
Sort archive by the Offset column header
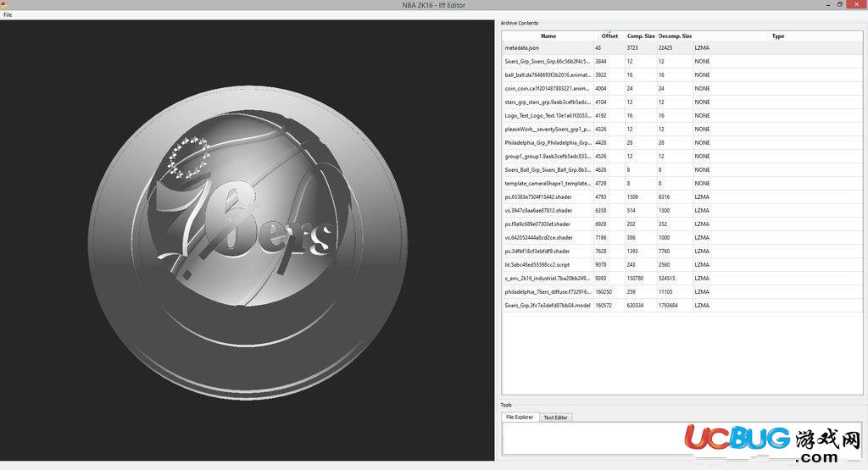click(x=609, y=36)
